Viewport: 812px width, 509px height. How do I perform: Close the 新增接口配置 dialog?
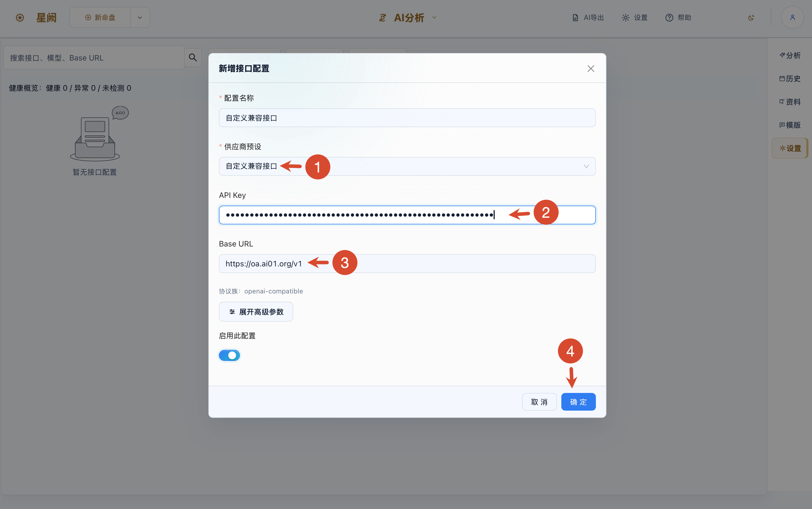tap(591, 69)
